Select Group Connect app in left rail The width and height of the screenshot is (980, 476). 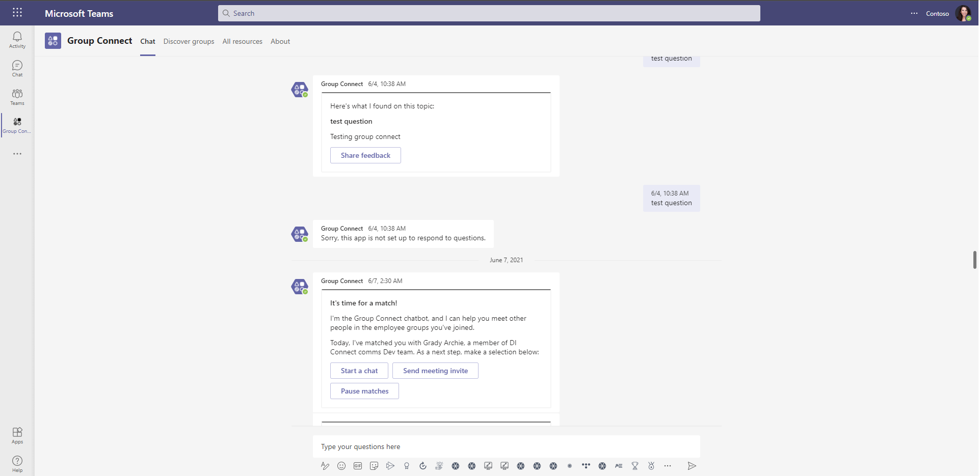[17, 125]
